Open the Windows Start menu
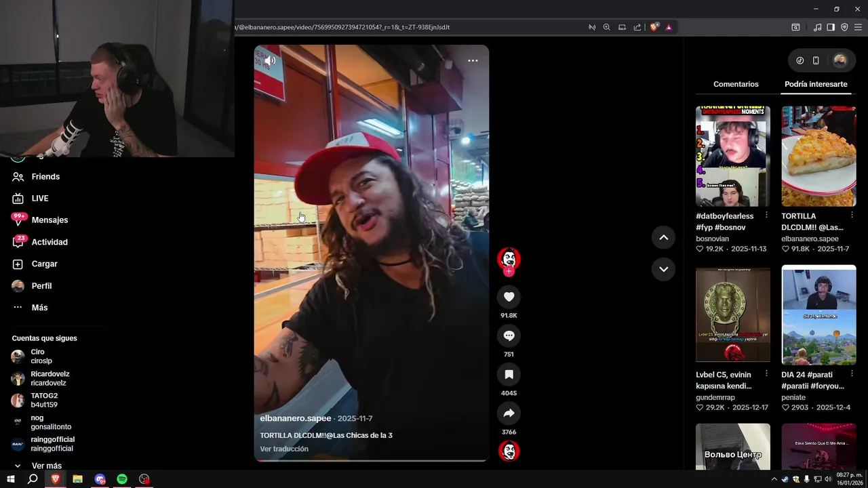Screen dimensions: 868x488 [10, 479]
